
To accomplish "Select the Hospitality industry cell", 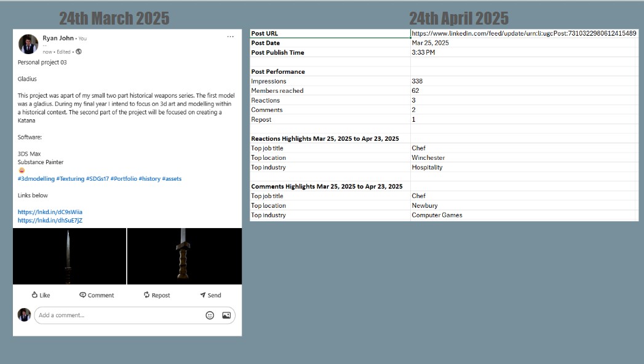I will [524, 167].
